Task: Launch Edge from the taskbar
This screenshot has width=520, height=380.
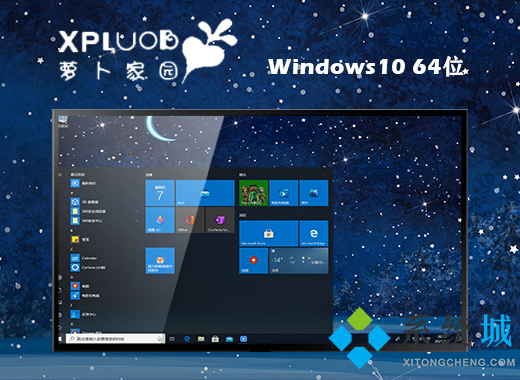Action: [x=187, y=339]
